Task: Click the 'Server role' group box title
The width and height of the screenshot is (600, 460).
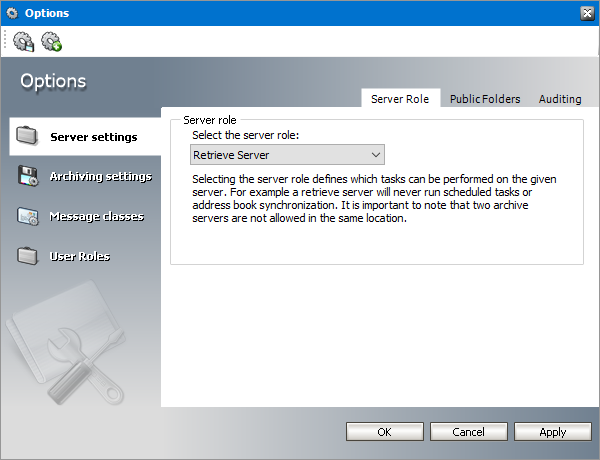Action: pos(210,120)
